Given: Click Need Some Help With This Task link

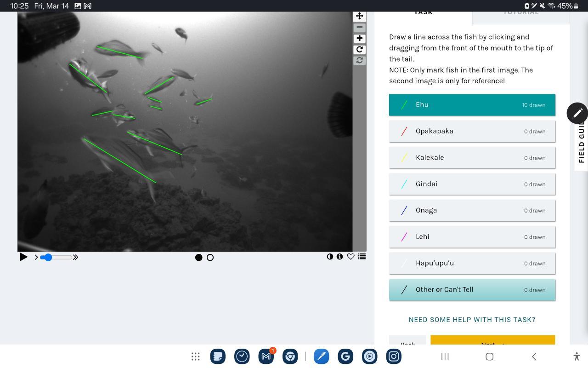Looking at the screenshot, I should pyautogui.click(x=472, y=319).
